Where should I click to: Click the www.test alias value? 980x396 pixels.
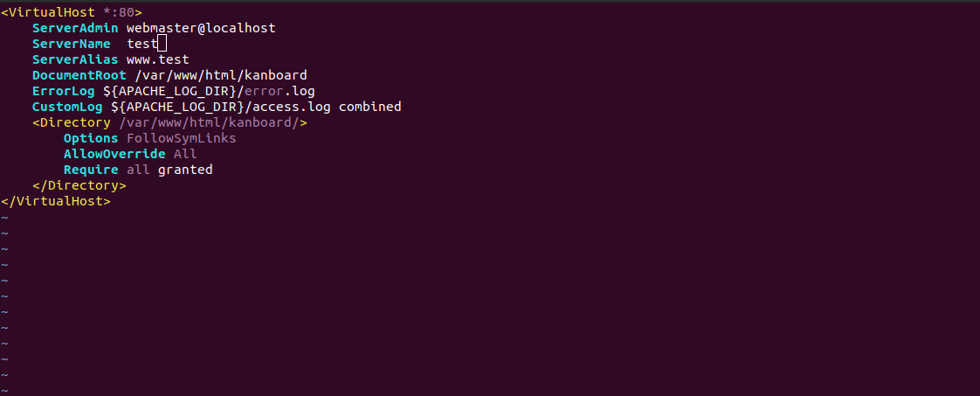tap(157, 59)
